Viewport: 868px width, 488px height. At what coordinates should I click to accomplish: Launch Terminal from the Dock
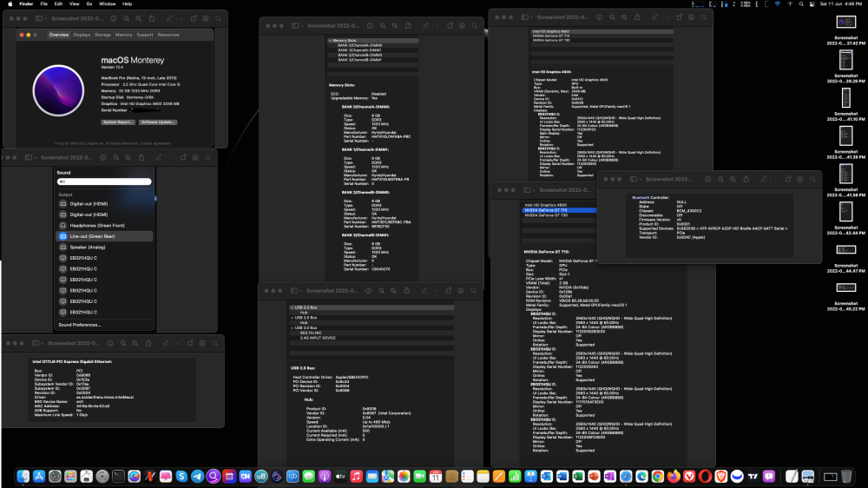[x=118, y=477]
